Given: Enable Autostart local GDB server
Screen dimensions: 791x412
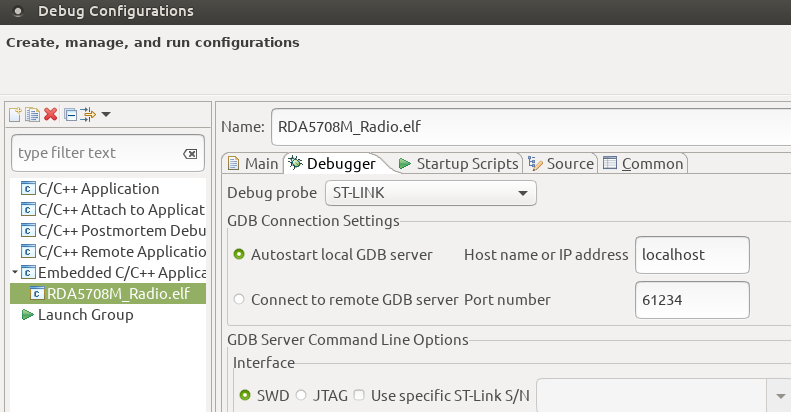Looking at the screenshot, I should (x=239, y=255).
